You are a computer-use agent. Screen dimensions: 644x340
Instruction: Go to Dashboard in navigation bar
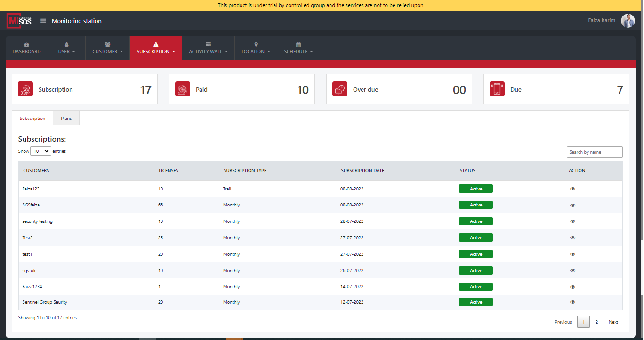[26, 48]
